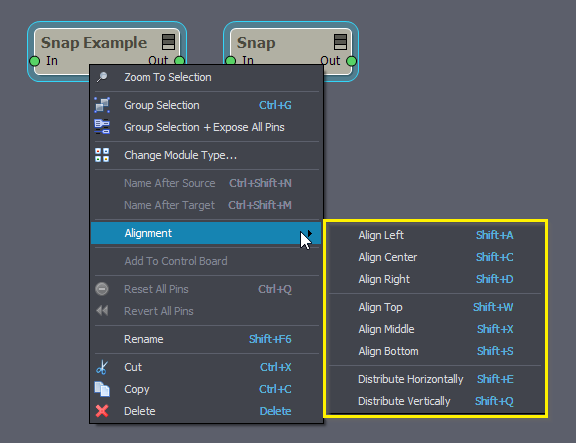Click the scissors Cut icon
The height and width of the screenshot is (443, 576).
(x=102, y=367)
